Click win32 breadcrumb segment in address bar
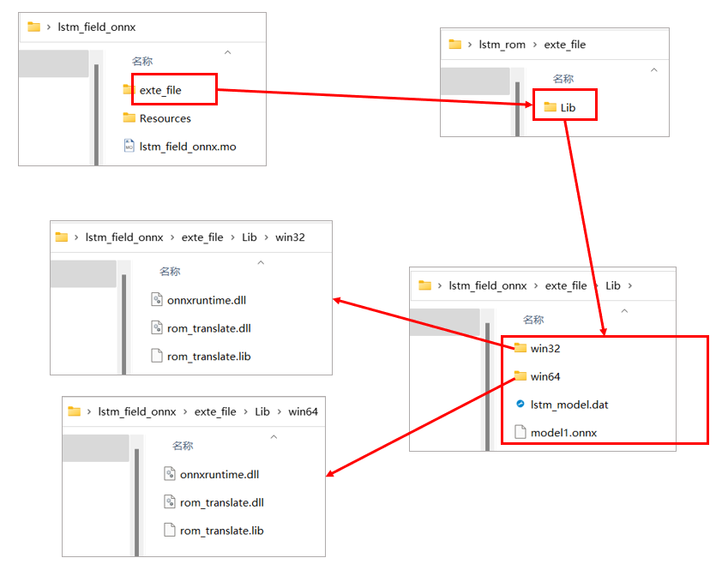Image resolution: width=728 pixels, height=570 pixels. tap(289, 237)
